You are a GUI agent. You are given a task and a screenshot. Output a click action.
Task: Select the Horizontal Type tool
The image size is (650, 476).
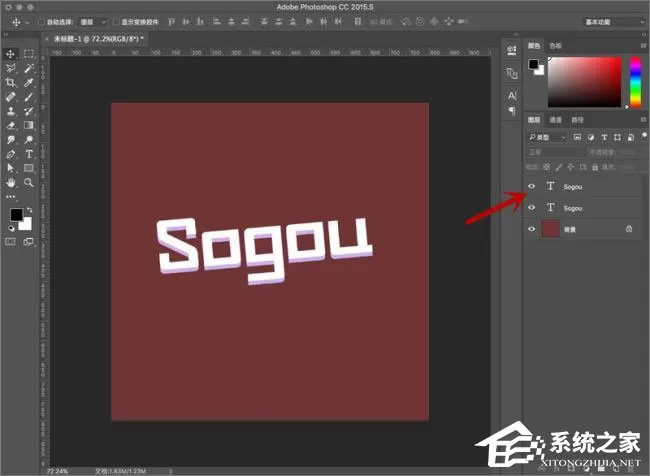(29, 154)
